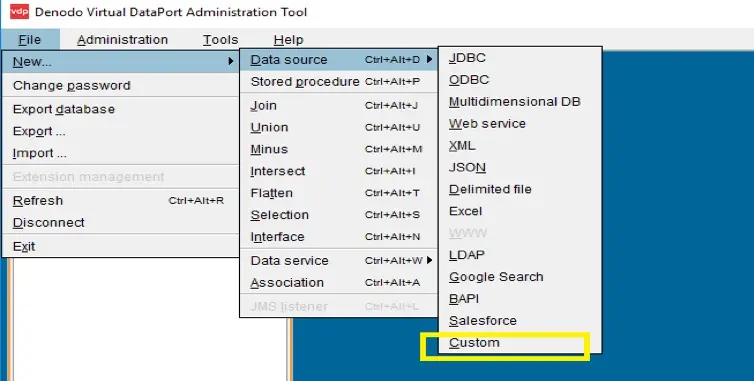Select Flatten option
Viewport: 754px width, 381px height.
tap(339, 193)
